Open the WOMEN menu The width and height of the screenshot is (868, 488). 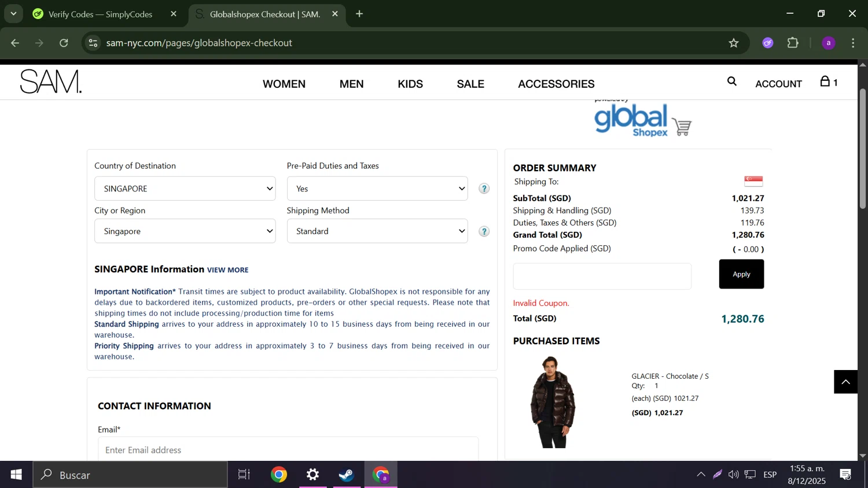[284, 84]
